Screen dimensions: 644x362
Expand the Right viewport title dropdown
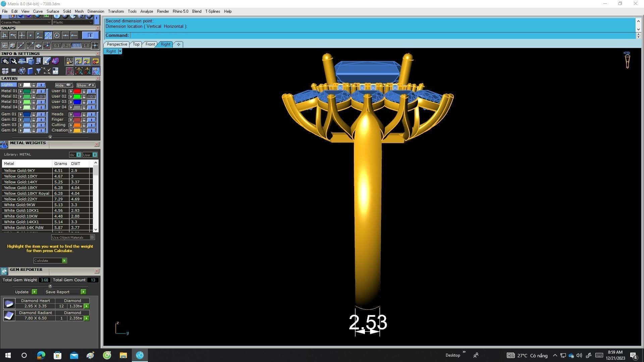coord(120,51)
